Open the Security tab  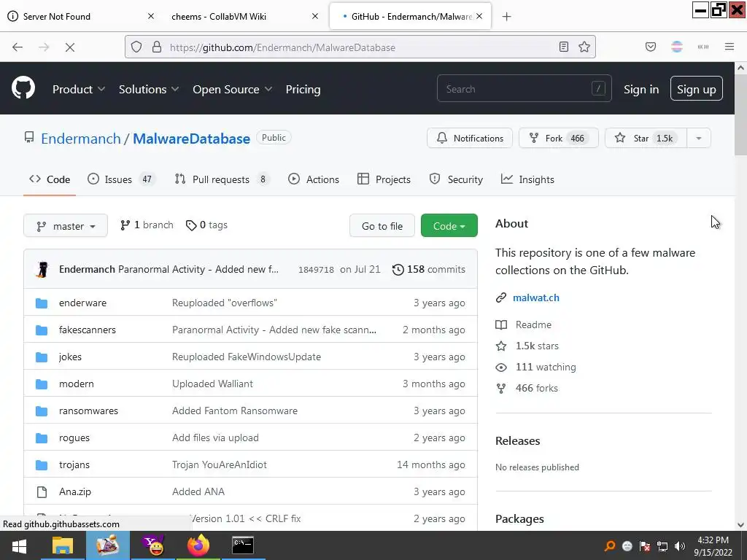tap(456, 179)
